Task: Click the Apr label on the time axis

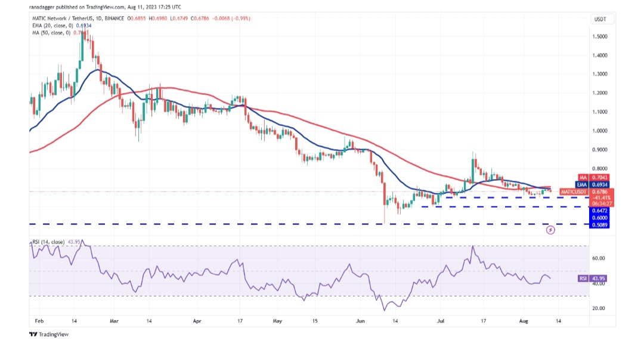Action: pyautogui.click(x=197, y=320)
